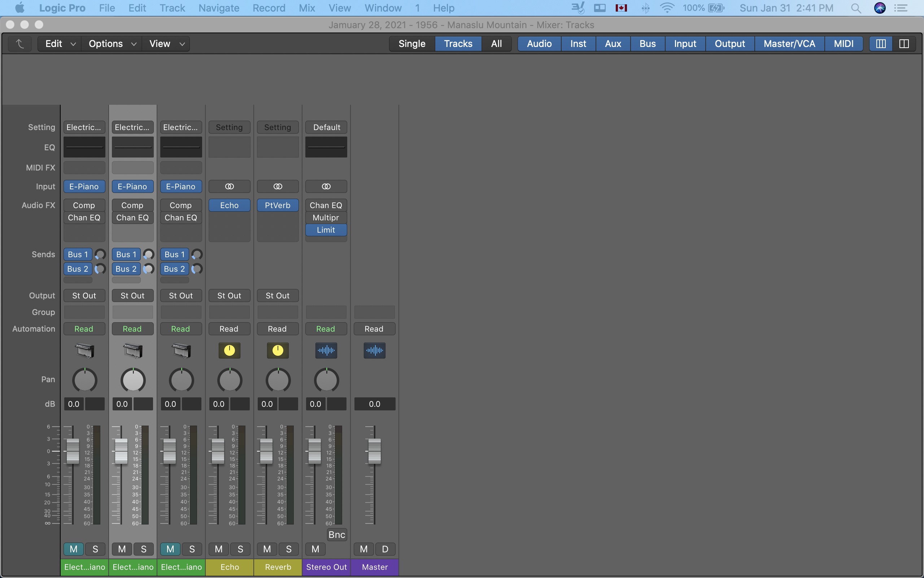Click the piano instrument icon on selected second Electric Piano strip
Viewport: 924px width, 578px height.
click(x=133, y=350)
